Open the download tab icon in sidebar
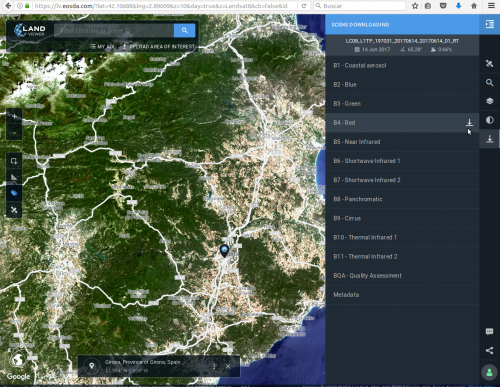This screenshot has height=387, width=500. pyautogui.click(x=489, y=139)
